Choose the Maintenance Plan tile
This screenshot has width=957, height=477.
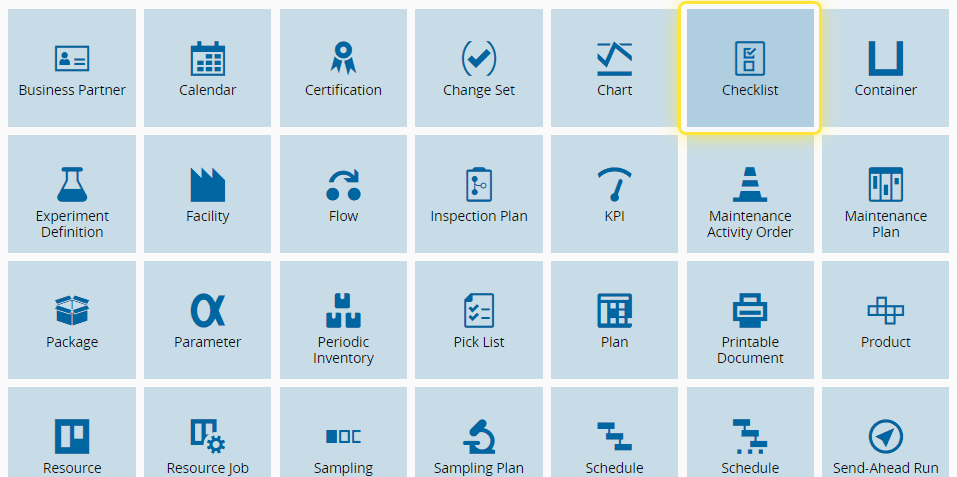pyautogui.click(x=886, y=194)
